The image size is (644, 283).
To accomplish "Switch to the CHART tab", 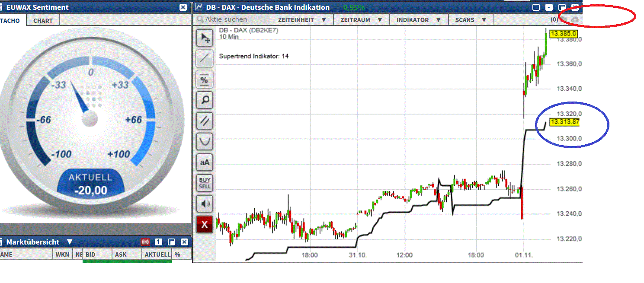I will (x=42, y=20).
